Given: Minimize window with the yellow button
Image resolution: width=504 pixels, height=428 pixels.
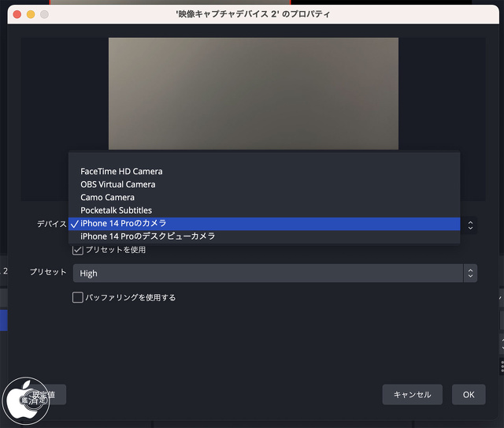Looking at the screenshot, I should pyautogui.click(x=31, y=14).
